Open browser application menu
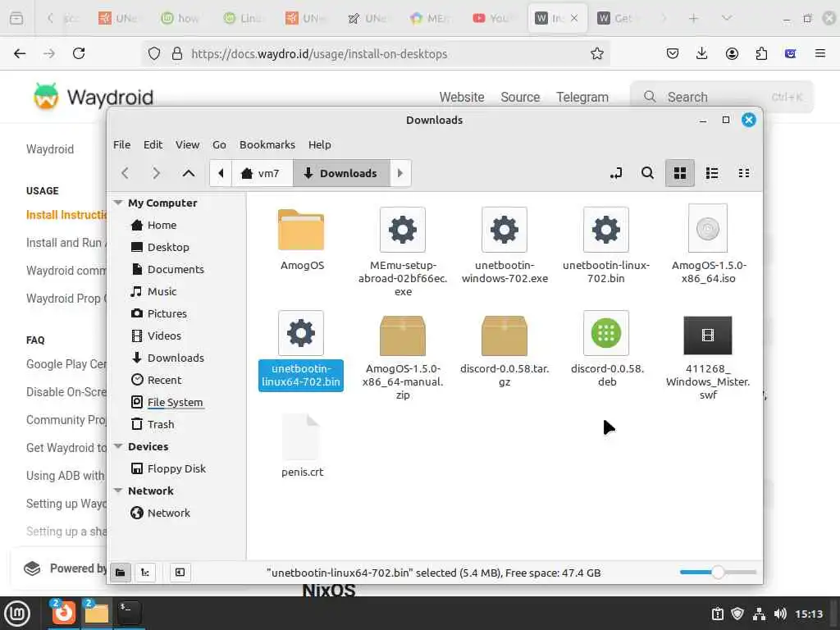Image resolution: width=840 pixels, height=630 pixels. [x=820, y=53]
